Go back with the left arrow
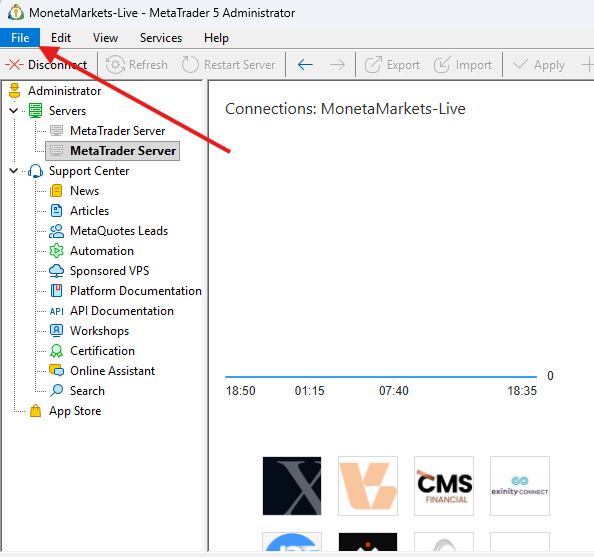This screenshot has width=594, height=557. click(x=305, y=65)
